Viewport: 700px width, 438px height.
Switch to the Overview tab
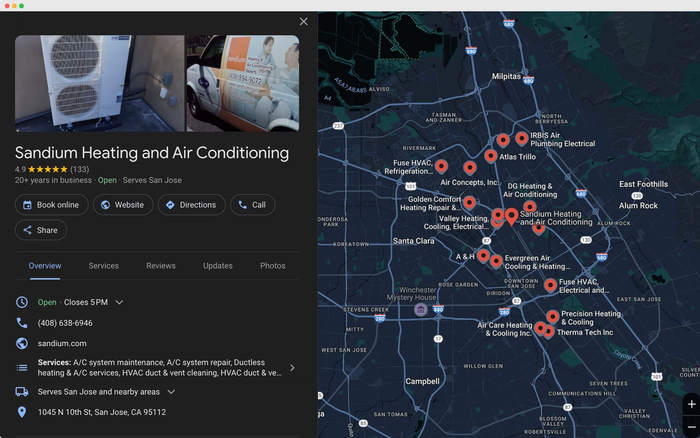(x=45, y=266)
